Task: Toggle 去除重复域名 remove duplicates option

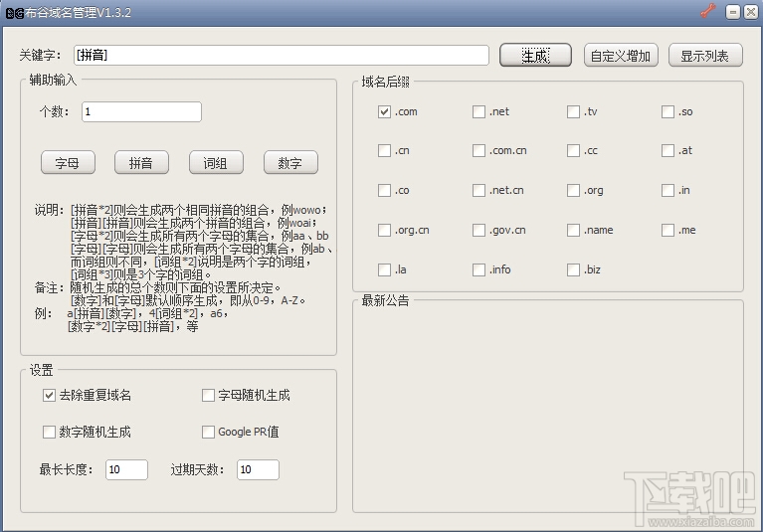Action: pos(49,395)
